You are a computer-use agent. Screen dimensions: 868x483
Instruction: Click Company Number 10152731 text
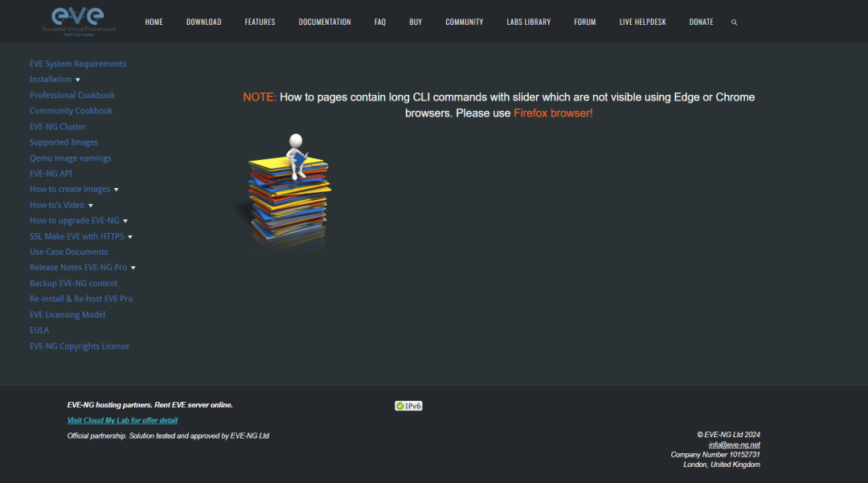pyautogui.click(x=715, y=455)
